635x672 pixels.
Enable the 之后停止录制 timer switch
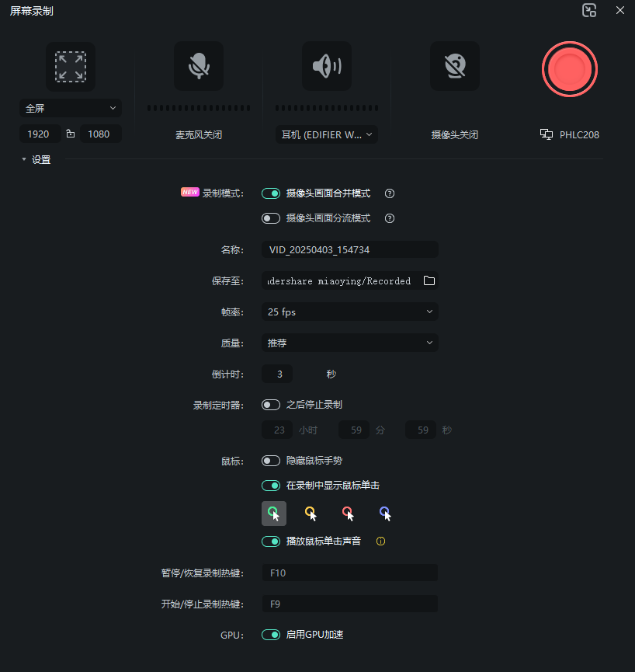(271, 405)
